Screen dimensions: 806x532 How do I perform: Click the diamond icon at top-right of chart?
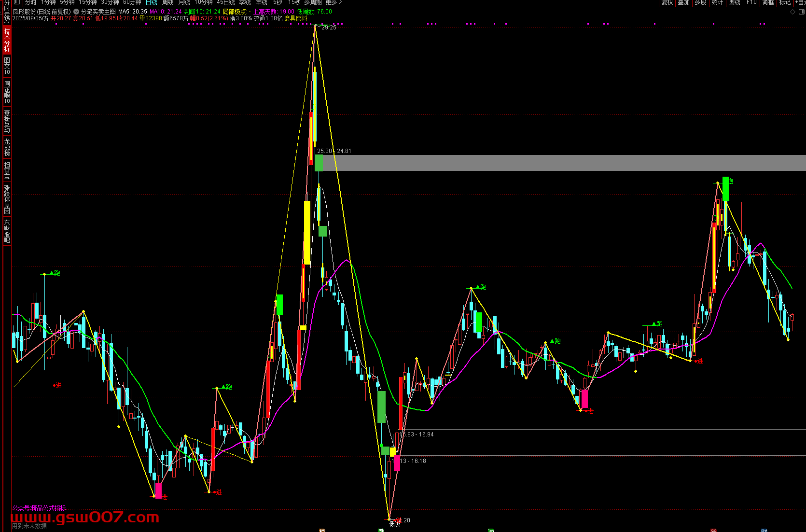coord(792,12)
